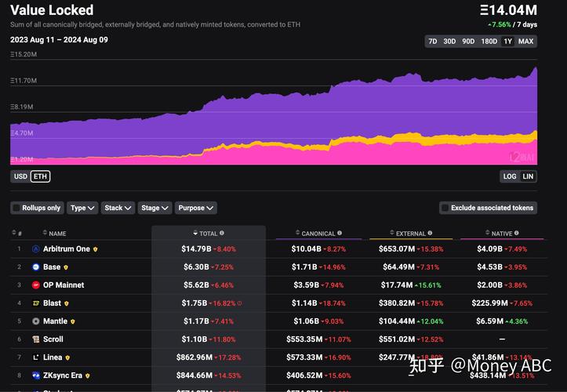This screenshot has height=392, width=567.
Task: Click the OP Mainnet logo icon
Action: [36, 285]
